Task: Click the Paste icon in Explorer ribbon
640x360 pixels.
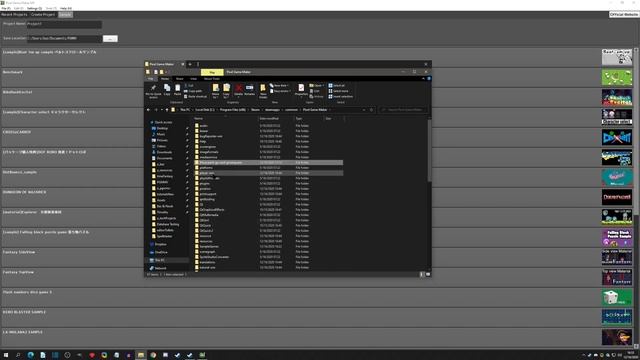Action: click(x=178, y=90)
